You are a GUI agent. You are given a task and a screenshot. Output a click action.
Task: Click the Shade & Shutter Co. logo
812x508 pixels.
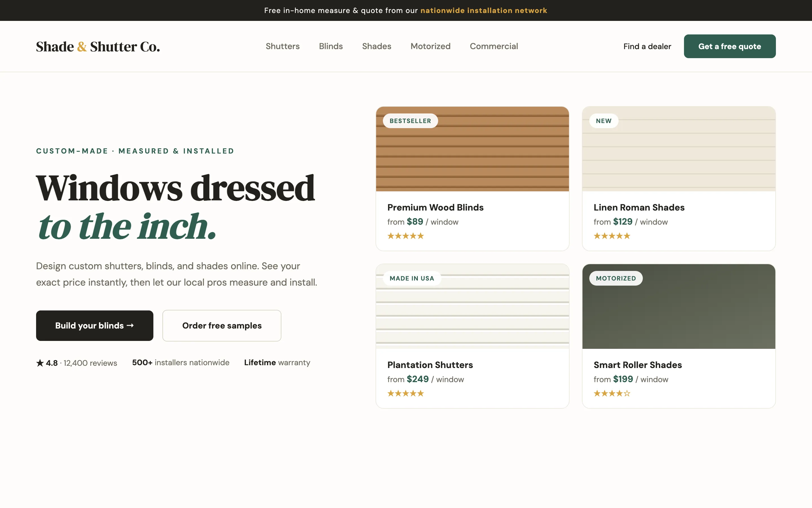(x=98, y=47)
